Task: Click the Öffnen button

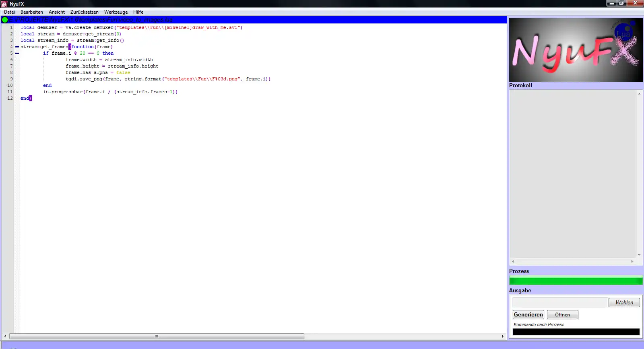Action: click(562, 314)
